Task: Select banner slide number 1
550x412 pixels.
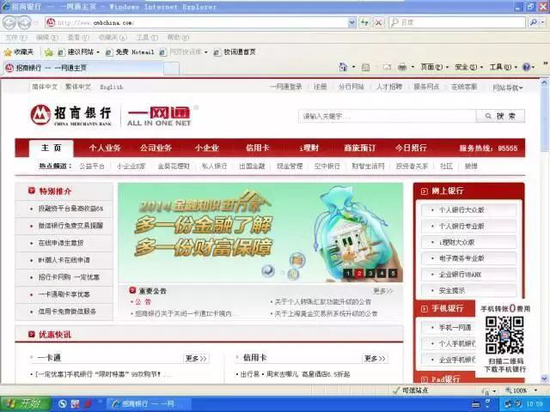Action: 348,273
